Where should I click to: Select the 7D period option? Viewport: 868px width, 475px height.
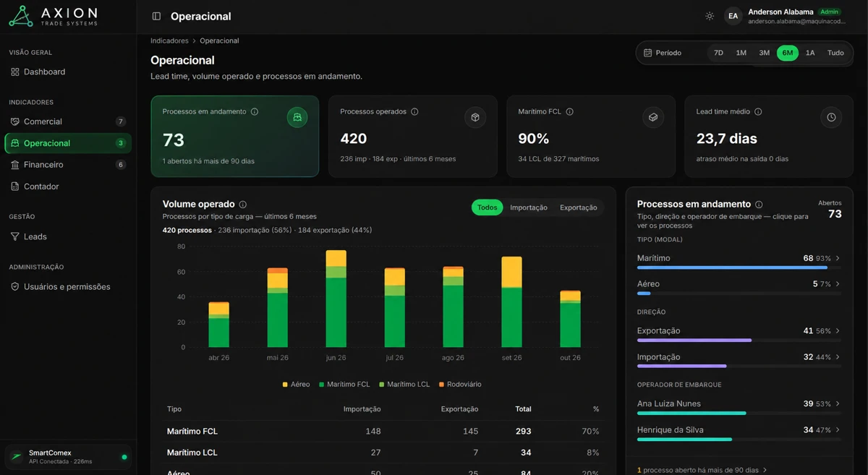(718, 53)
